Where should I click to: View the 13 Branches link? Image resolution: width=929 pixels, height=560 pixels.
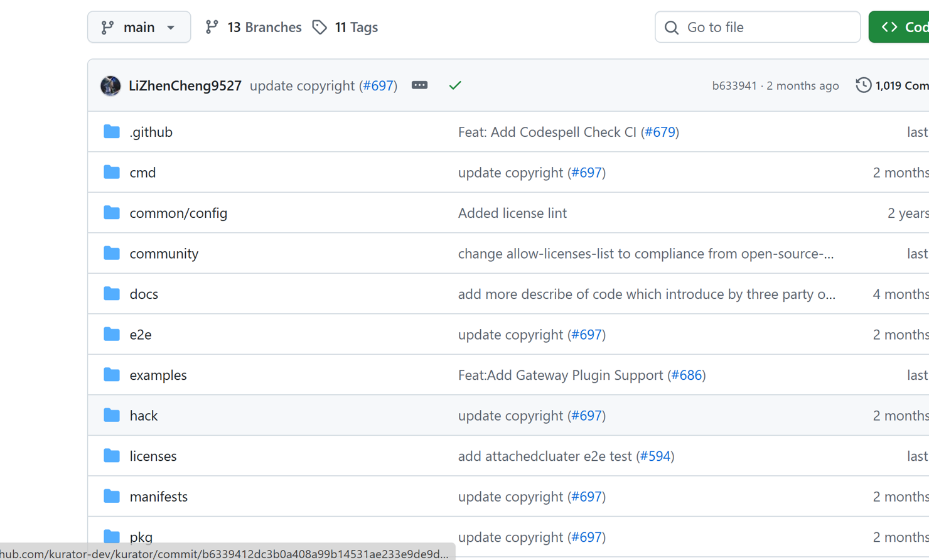pos(254,27)
